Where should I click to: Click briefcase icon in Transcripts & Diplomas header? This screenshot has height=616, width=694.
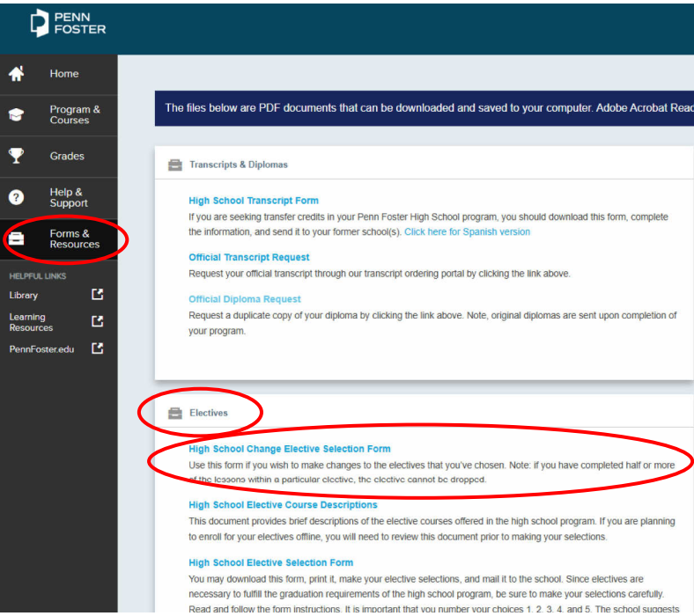[x=174, y=165]
